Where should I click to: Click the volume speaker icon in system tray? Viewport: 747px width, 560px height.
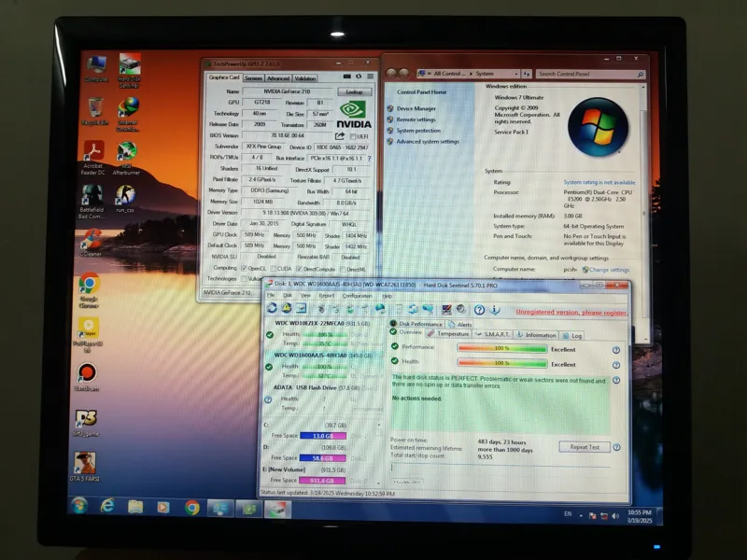pos(615,516)
